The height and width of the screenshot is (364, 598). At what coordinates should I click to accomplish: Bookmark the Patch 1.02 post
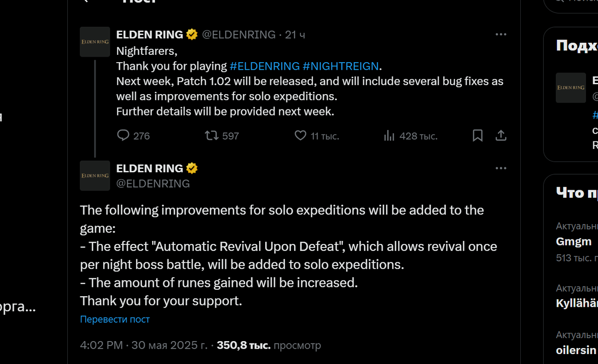pyautogui.click(x=477, y=135)
